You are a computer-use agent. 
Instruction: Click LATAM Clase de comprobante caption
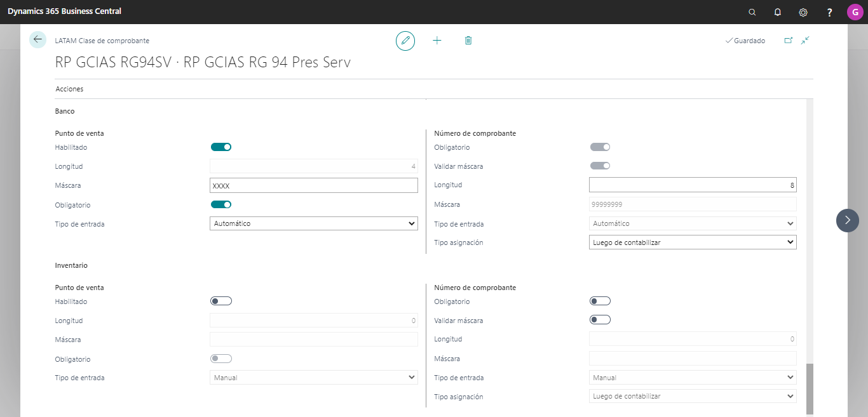click(x=102, y=41)
